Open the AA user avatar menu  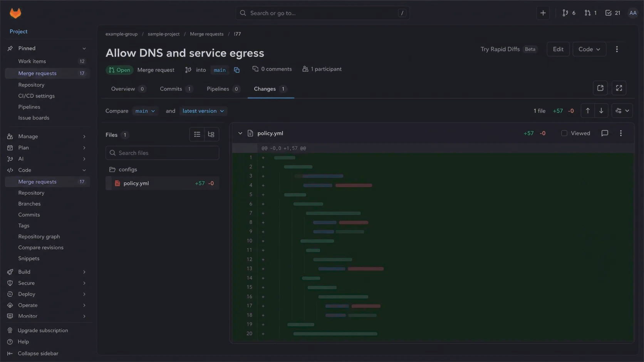633,13
